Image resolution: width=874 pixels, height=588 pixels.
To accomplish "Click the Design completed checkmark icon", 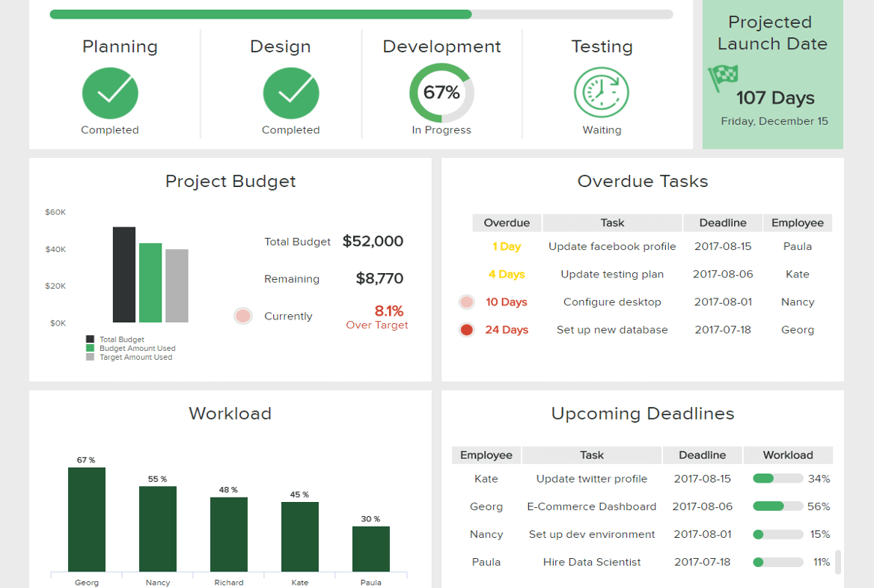I will point(291,94).
